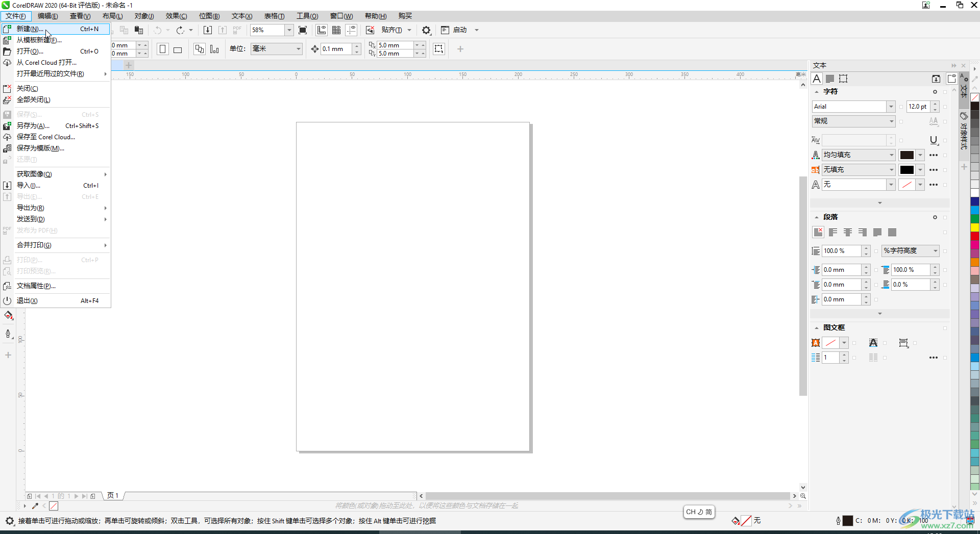Select the Interactive Fill tool in toolbox
Screen dimensions: 980x534
point(8,316)
